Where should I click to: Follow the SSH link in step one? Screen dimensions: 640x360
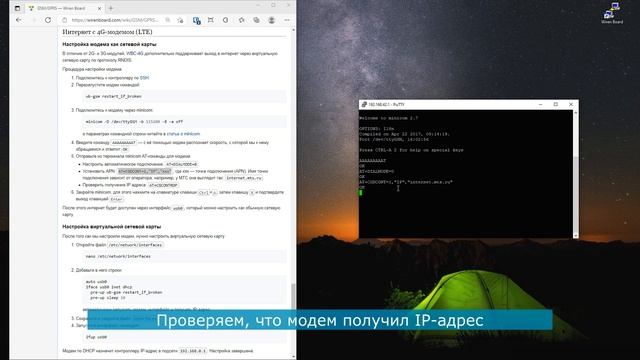click(144, 78)
